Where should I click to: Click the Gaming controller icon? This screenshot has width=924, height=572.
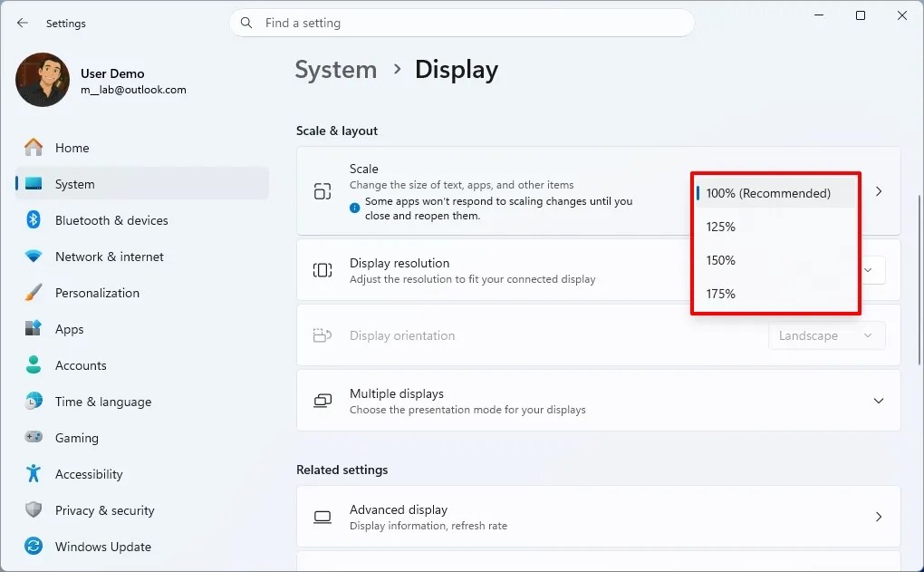pos(34,438)
